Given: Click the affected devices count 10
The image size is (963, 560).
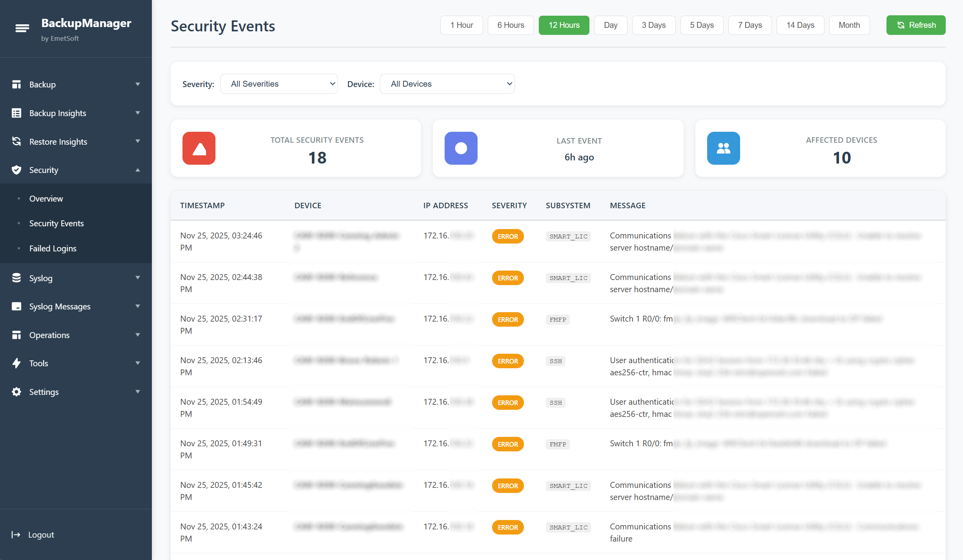Looking at the screenshot, I should (842, 158).
